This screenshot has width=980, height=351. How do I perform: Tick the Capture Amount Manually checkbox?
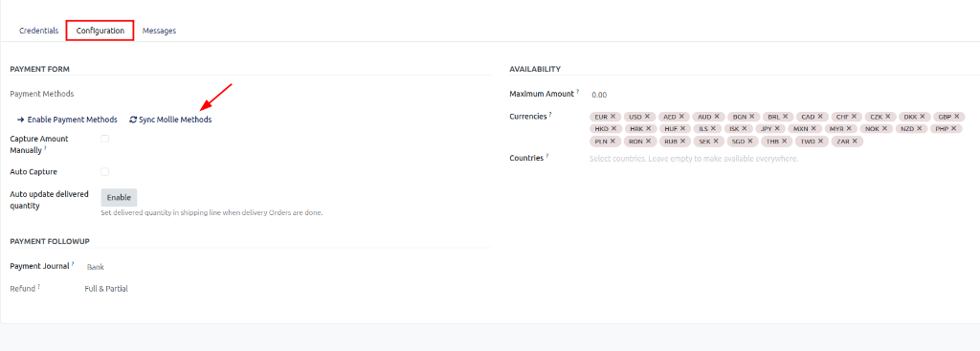[105, 139]
